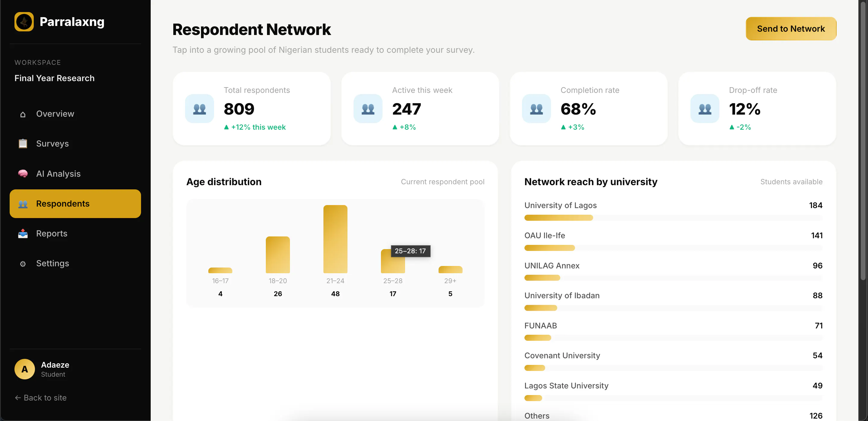Click the "Current respondent pool" caption
868x421 pixels.
[442, 182]
